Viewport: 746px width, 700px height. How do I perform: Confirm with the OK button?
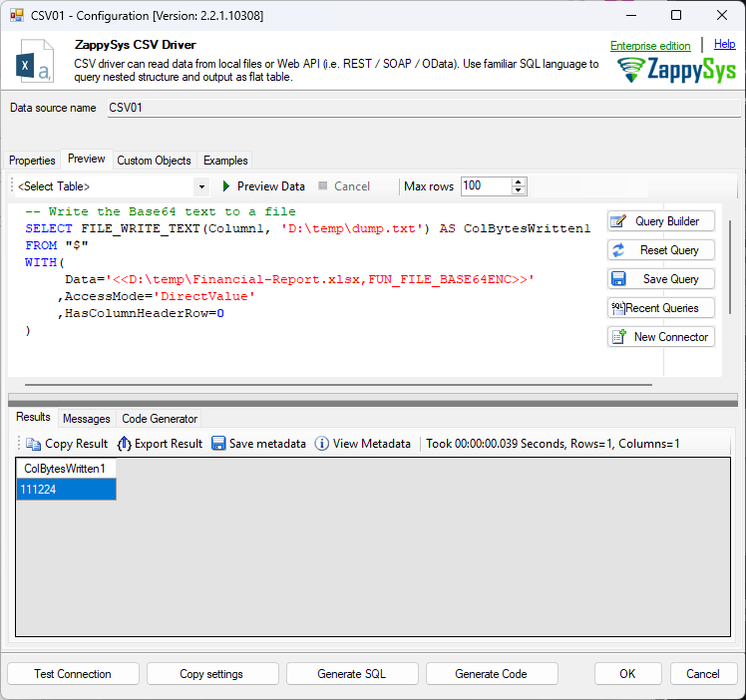tap(627, 674)
